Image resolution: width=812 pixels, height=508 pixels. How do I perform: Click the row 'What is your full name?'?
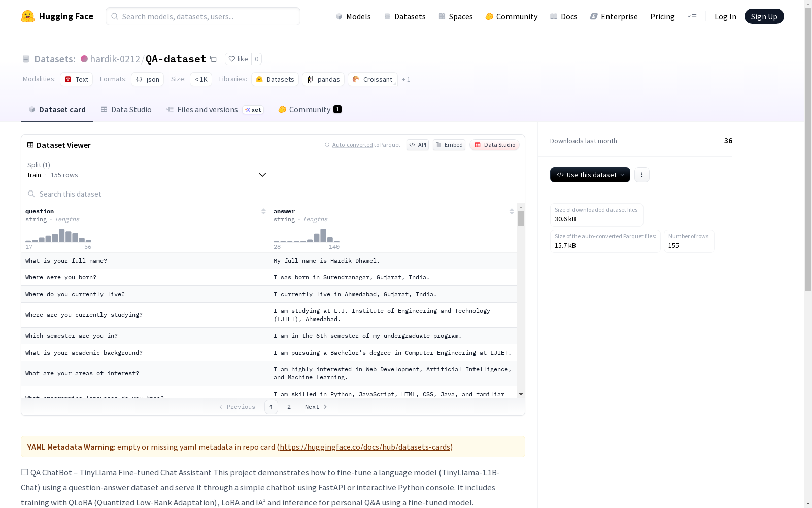tap(269, 261)
